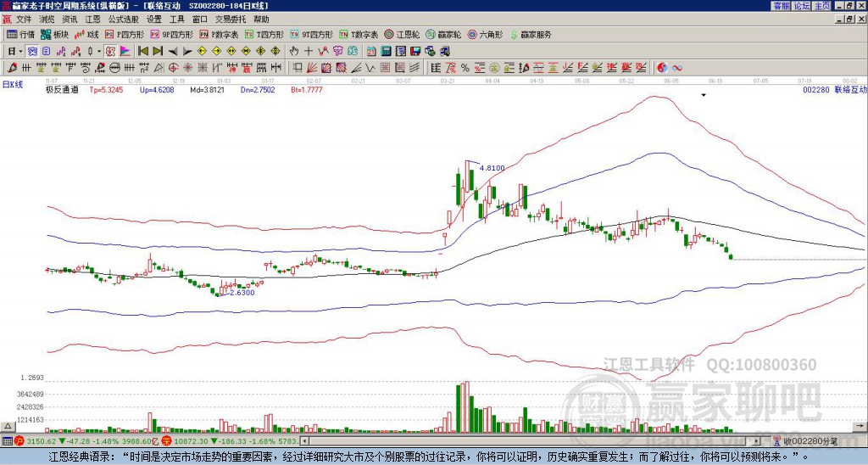Open the 赢家轮 wheel tool

click(442, 34)
